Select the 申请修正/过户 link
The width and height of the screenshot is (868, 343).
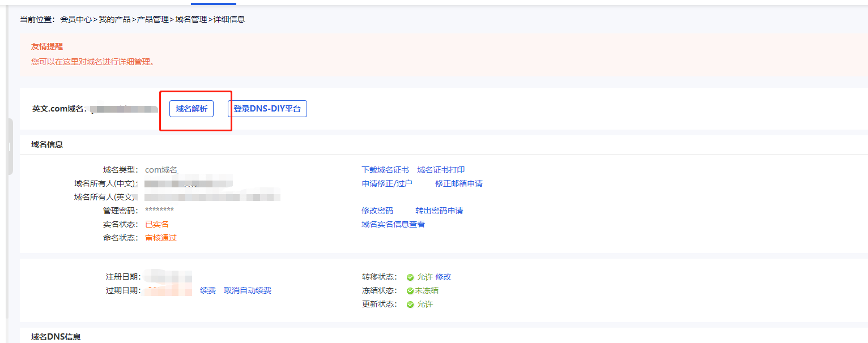387,183
